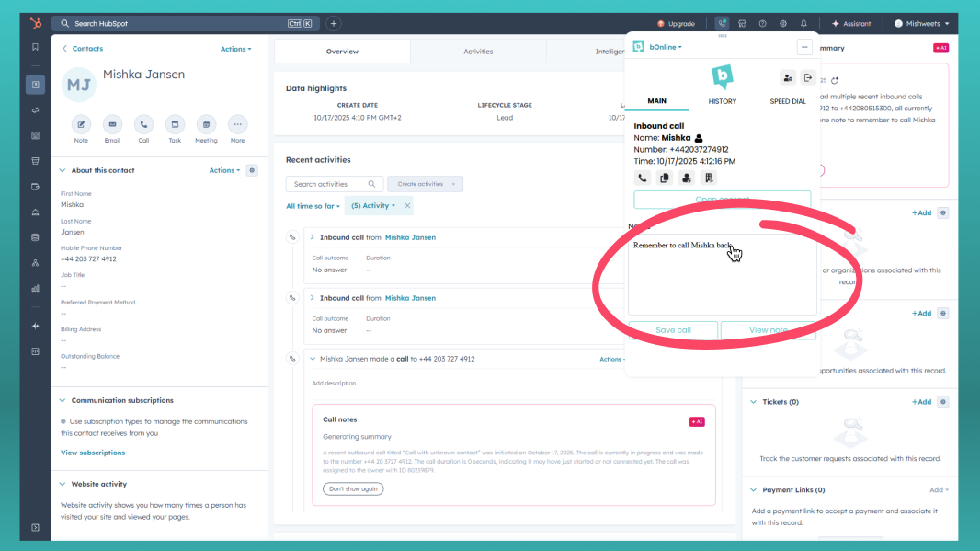Image resolution: width=980 pixels, height=551 pixels.
Task: Open bookmarks icon in left sidebar
Action: pyautogui.click(x=35, y=47)
